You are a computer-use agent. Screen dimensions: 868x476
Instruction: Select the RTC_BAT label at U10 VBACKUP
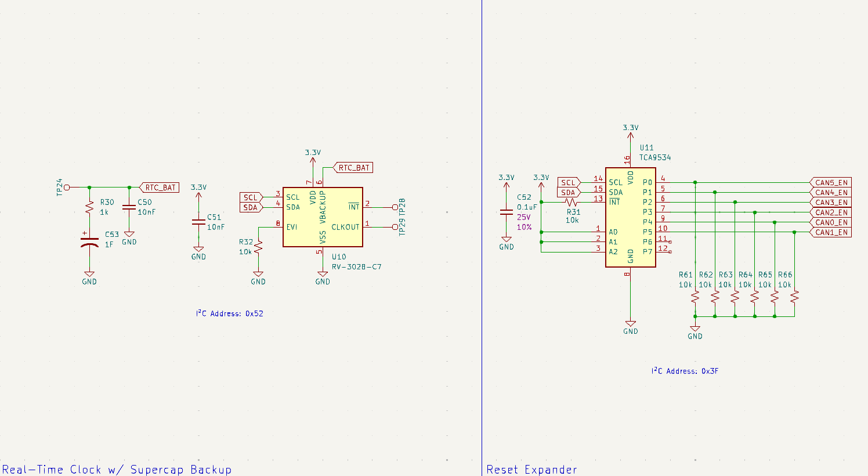[x=353, y=168]
